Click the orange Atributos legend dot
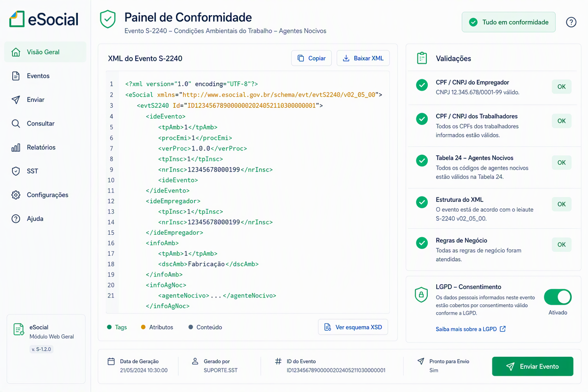 coord(143,327)
